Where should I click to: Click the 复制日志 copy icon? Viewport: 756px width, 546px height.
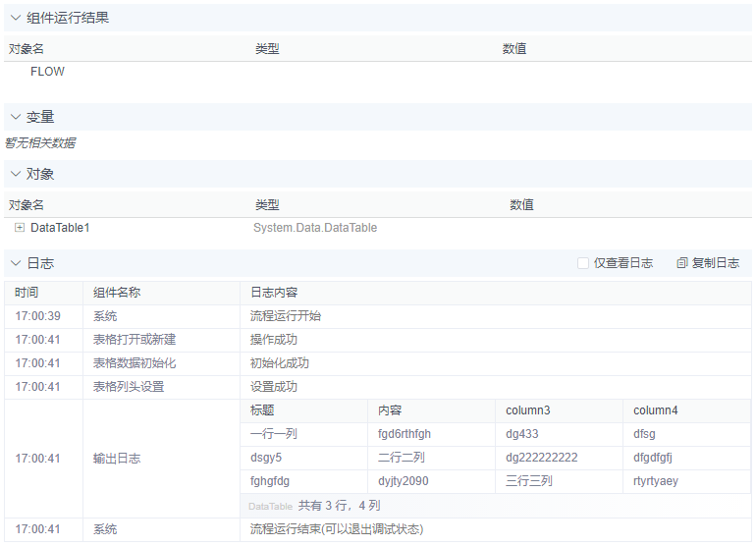click(681, 263)
